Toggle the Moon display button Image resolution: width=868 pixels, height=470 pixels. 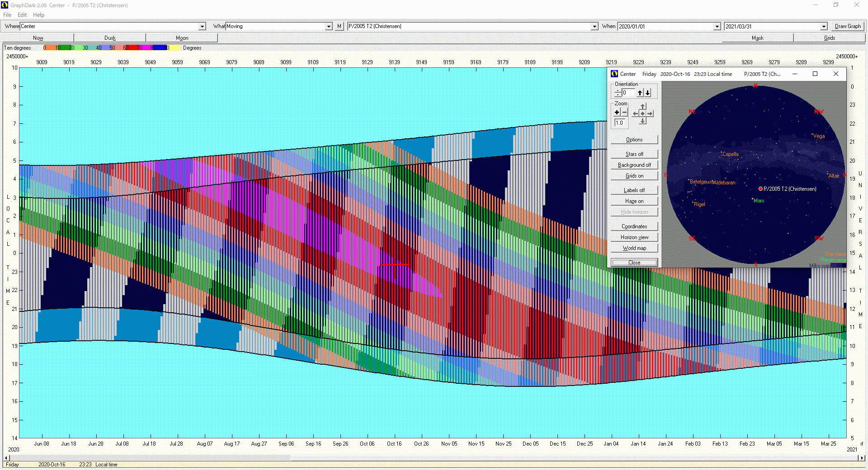point(182,38)
